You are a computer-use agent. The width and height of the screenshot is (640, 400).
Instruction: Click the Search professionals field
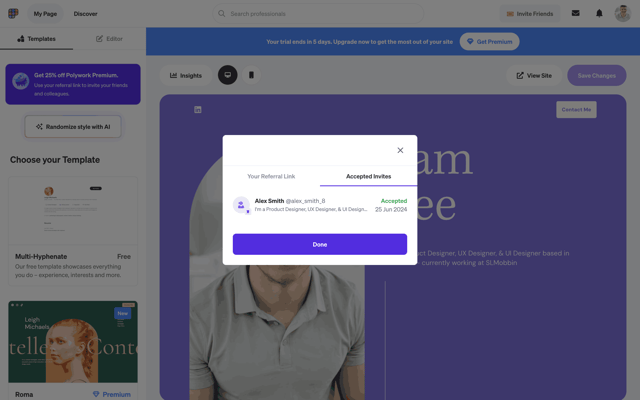point(318,13)
